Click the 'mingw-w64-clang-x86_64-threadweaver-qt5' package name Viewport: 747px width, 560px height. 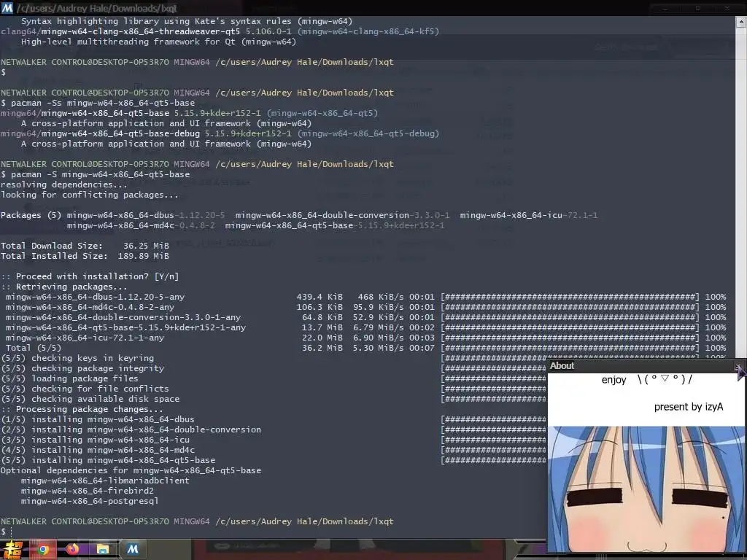click(x=141, y=31)
